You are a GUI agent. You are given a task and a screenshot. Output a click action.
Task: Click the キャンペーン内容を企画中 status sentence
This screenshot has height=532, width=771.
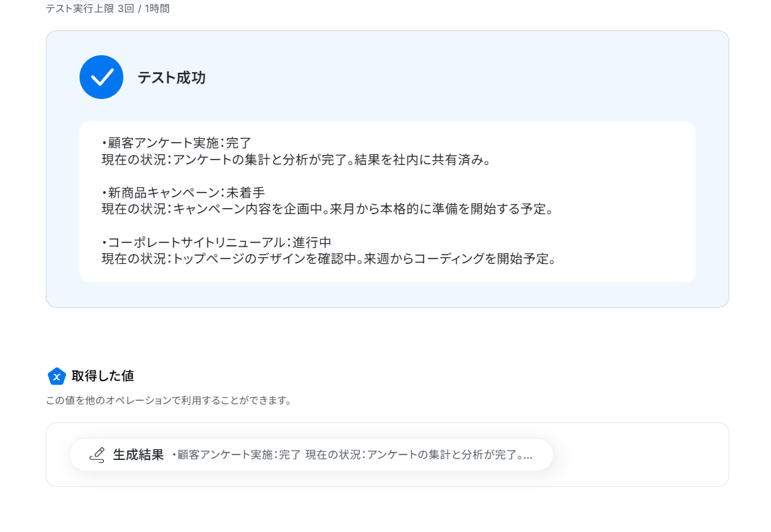pos(328,209)
